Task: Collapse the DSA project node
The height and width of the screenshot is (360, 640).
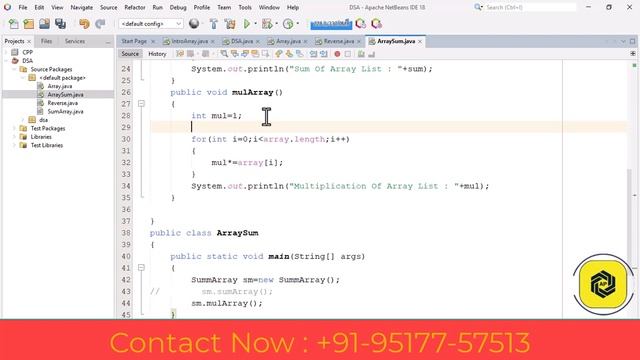Action: [6, 61]
